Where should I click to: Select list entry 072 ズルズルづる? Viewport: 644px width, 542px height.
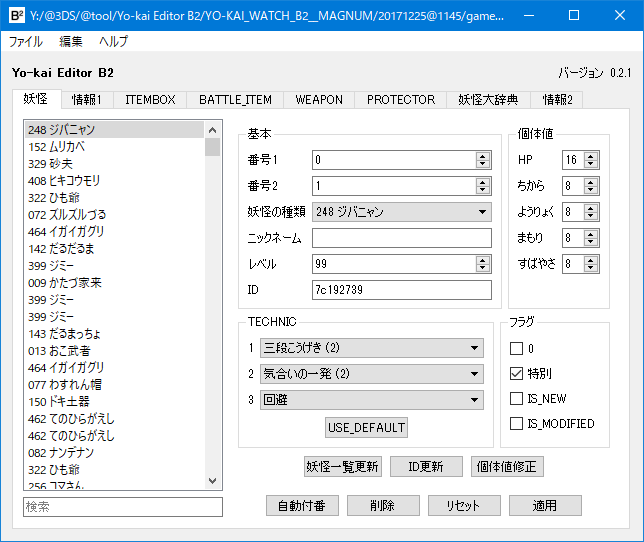pos(115,215)
